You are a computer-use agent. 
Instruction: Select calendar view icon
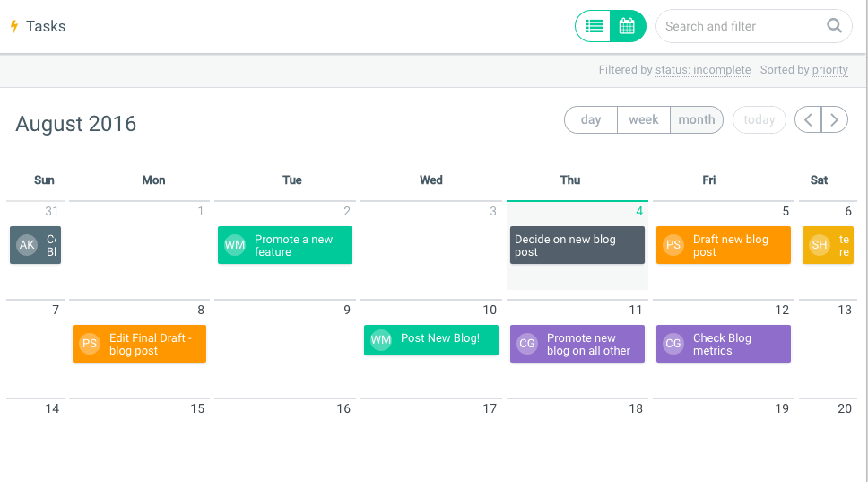628,26
